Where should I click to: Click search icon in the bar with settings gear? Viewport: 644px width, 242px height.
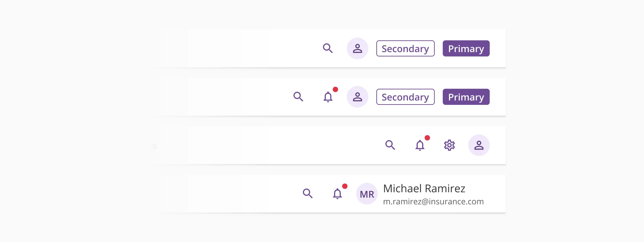click(390, 145)
